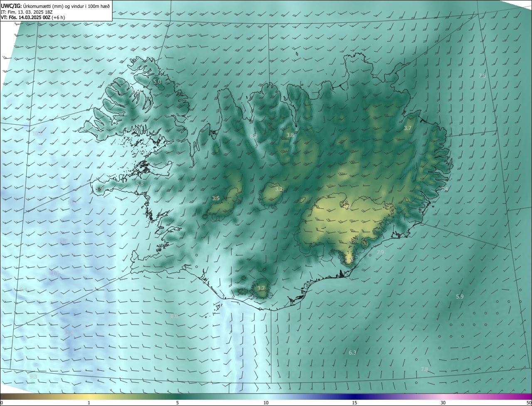Select the 9.4 value label
The height and width of the screenshot is (406, 532).
click(23, 289)
